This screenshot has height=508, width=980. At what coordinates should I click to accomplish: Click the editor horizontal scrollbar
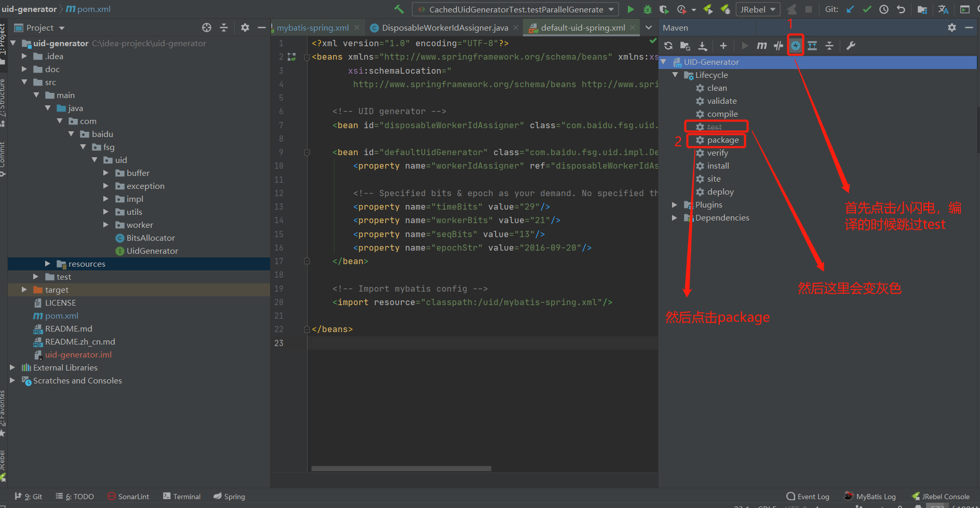click(401, 469)
